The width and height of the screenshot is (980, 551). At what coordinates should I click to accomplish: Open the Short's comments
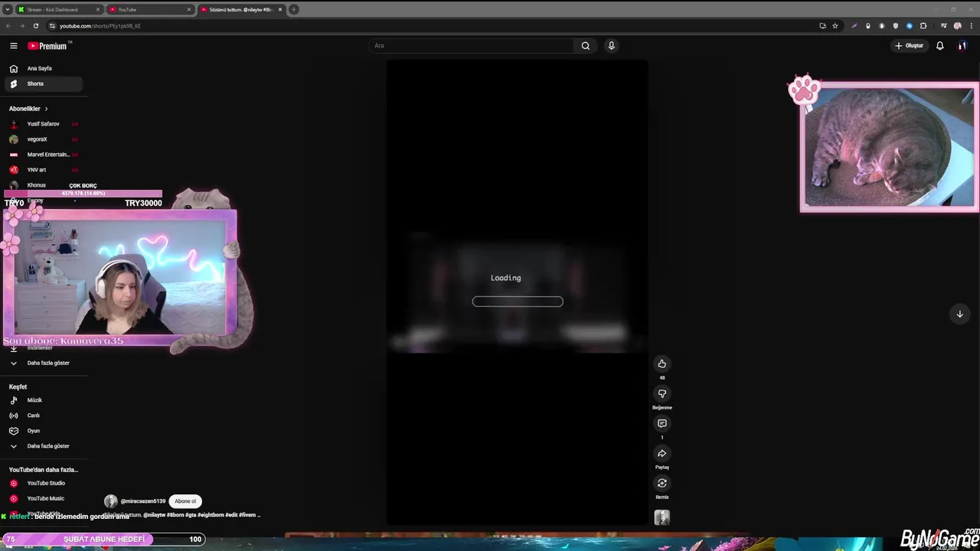coord(662,423)
